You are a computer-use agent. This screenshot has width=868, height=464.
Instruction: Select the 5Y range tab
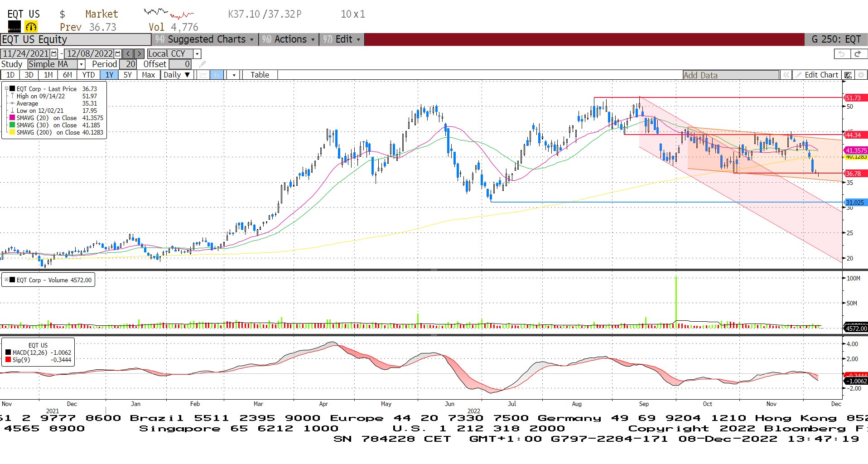(128, 75)
